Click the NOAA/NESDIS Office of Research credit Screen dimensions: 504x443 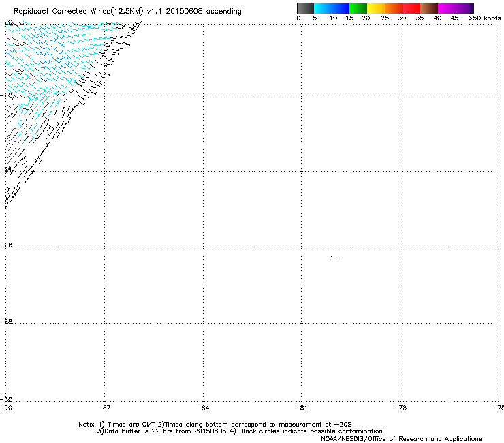coord(401,439)
